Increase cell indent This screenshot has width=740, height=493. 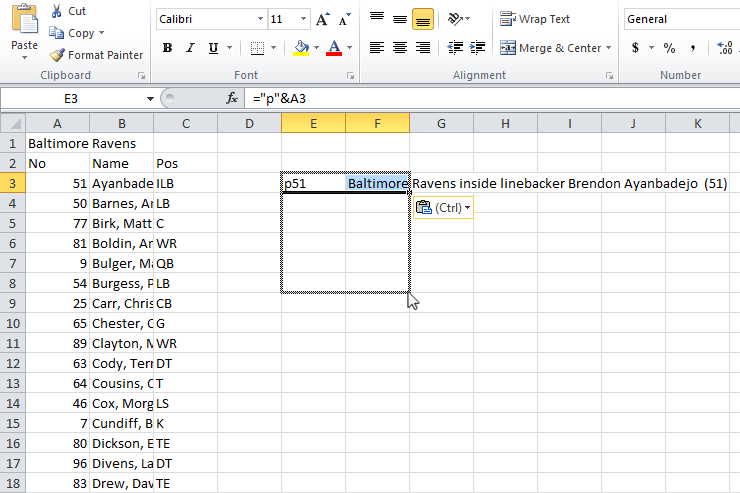point(478,48)
